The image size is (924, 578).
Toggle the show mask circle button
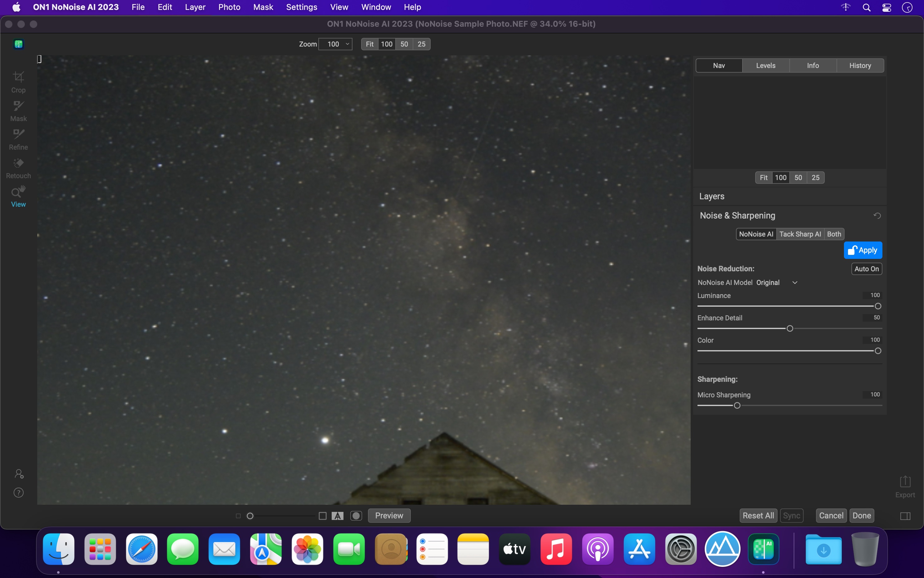[x=356, y=516]
